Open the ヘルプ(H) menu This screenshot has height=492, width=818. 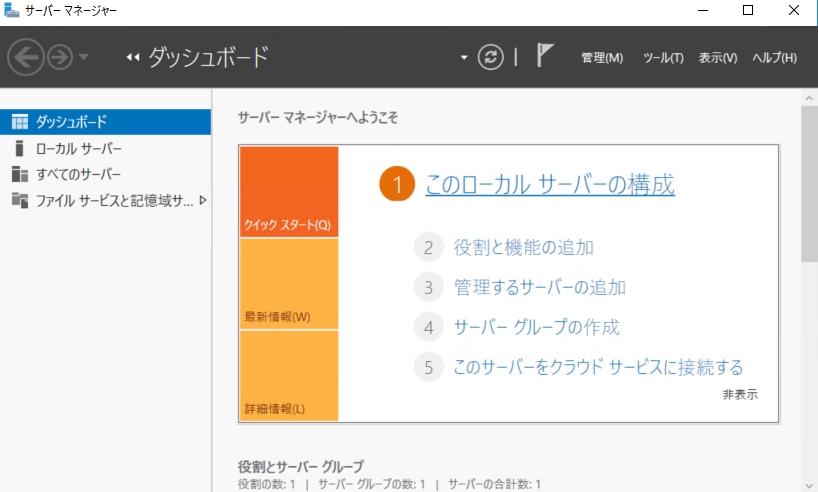[774, 57]
